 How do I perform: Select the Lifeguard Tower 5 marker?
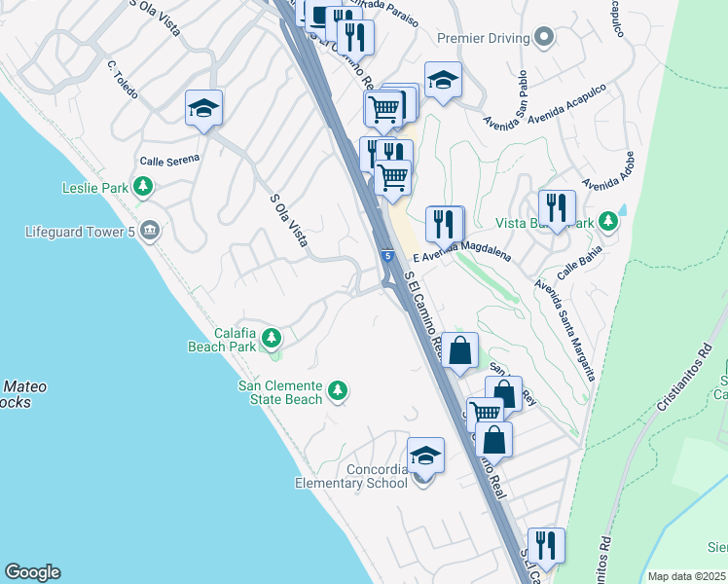(151, 232)
